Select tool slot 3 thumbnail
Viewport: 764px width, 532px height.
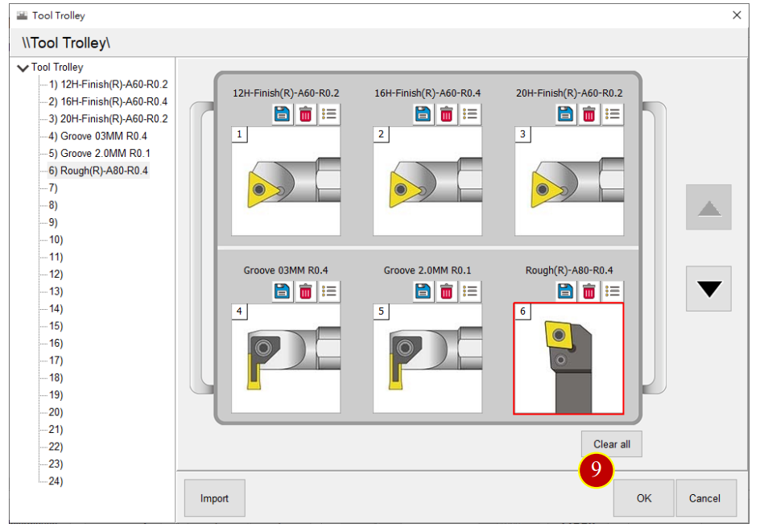tap(569, 181)
